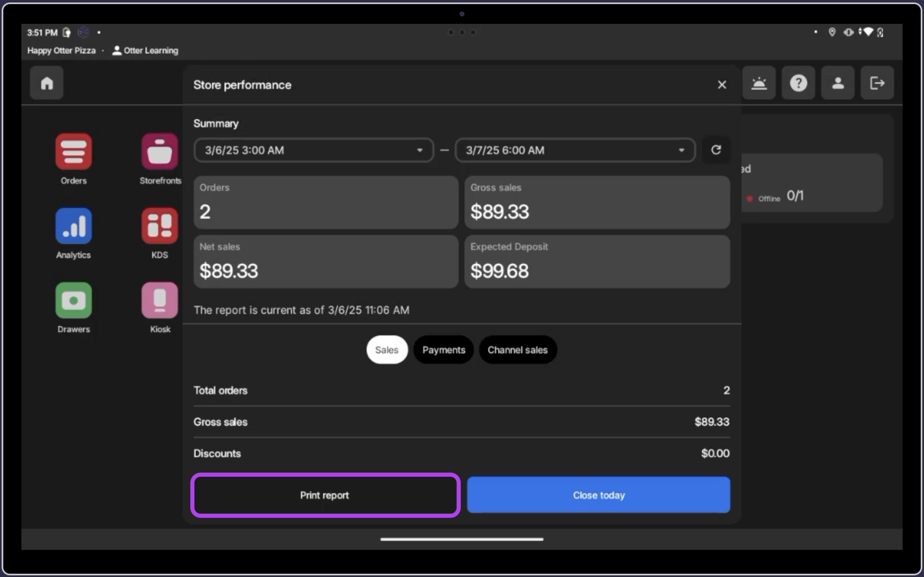Viewport: 924px width, 577px height.
Task: Select the Sales tab
Action: (x=386, y=350)
